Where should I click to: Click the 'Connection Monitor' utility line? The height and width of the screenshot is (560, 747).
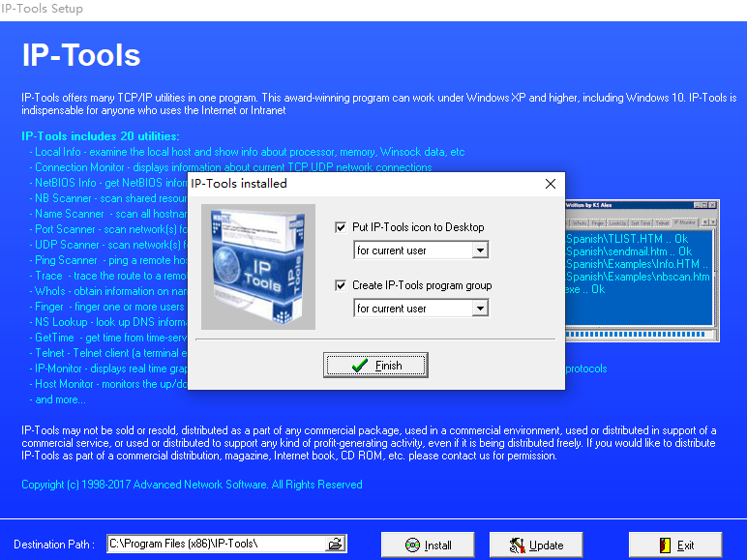coord(230,167)
